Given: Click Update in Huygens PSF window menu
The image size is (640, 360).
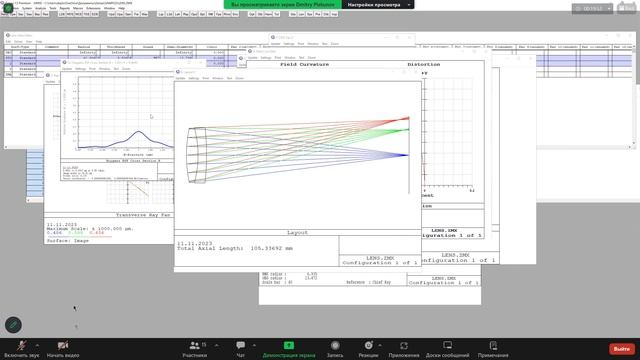Looking at the screenshot, I should [x=67, y=69].
